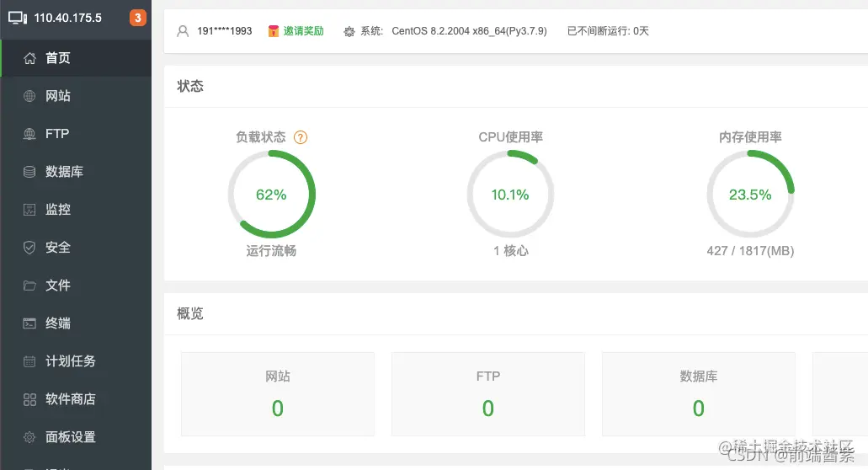The image size is (868, 470).
Task: Go to the 网站 sidebar menu
Action: [x=76, y=96]
